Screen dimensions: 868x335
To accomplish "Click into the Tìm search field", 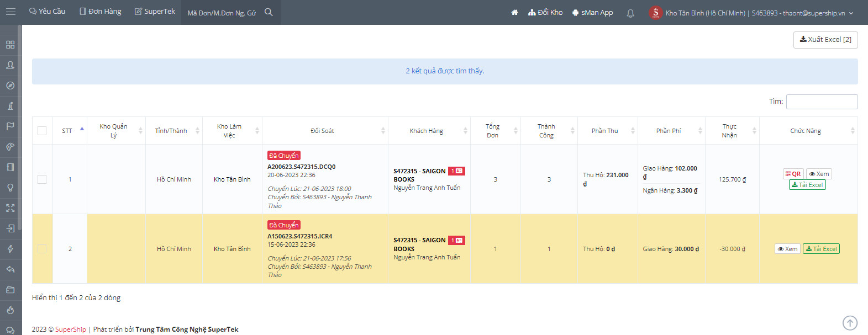I will point(822,102).
